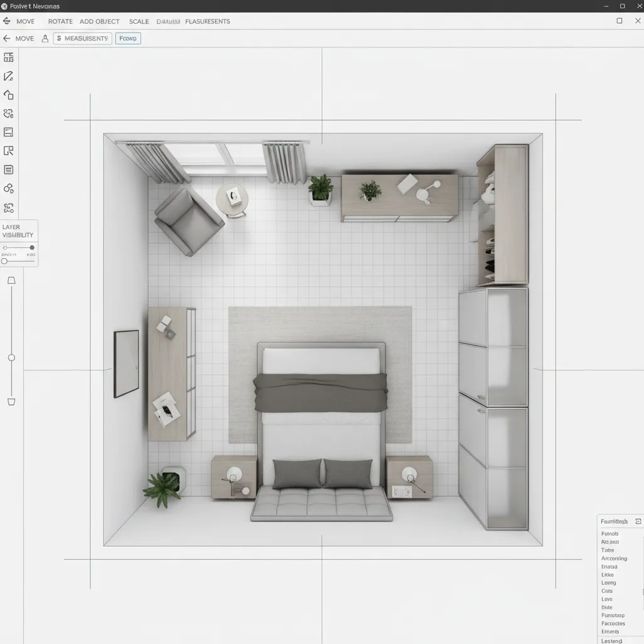Open the Add Object menu
Screen dimensions: 644x644
pos(99,21)
